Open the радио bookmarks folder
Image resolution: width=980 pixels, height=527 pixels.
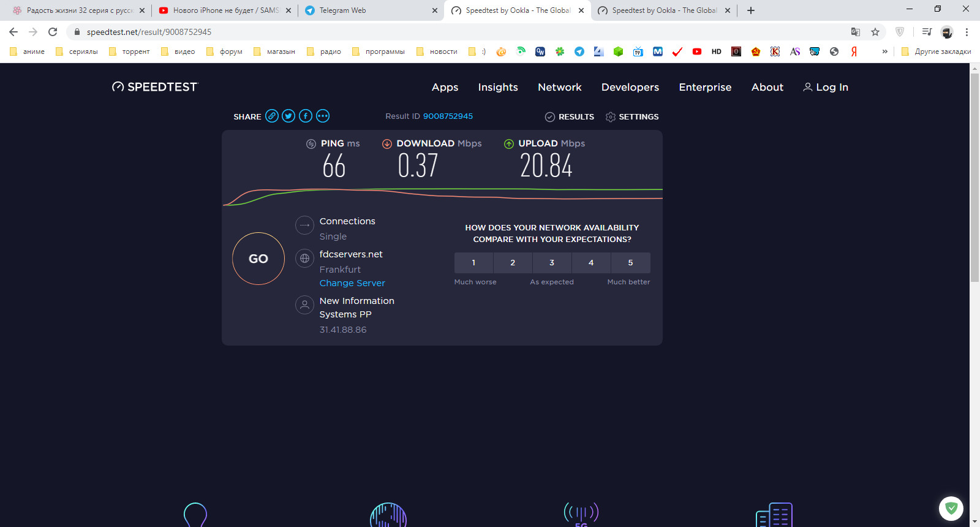(324, 51)
